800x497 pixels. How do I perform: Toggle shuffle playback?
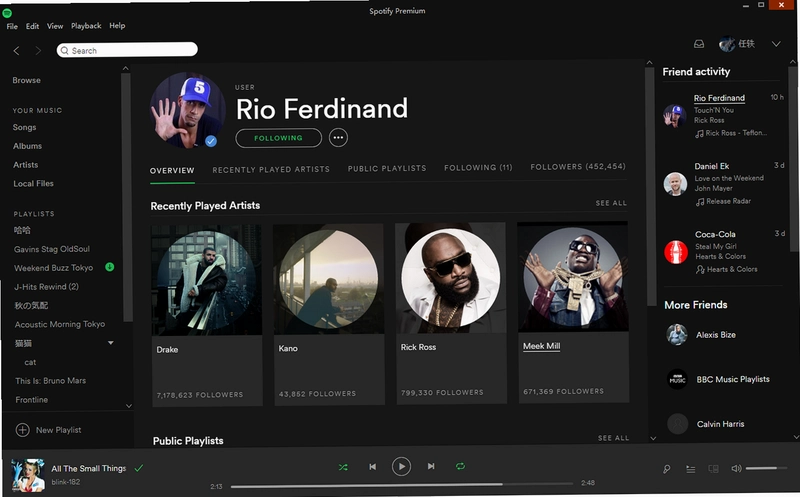coord(343,467)
